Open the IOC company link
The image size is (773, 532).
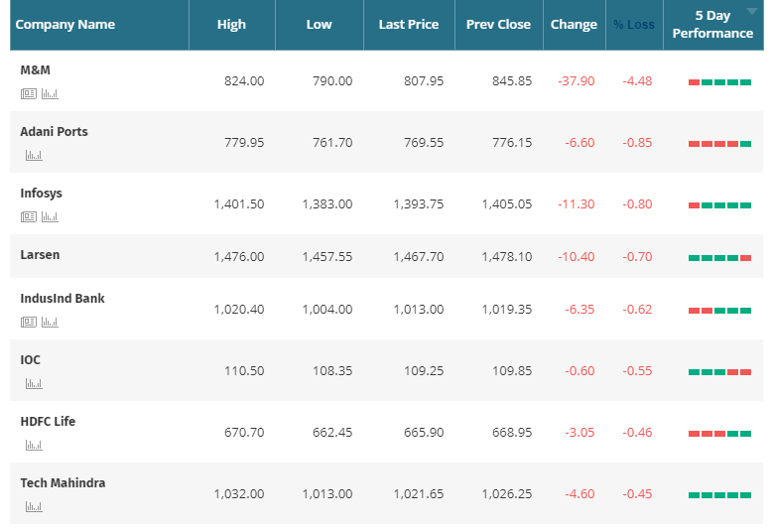[x=30, y=360]
